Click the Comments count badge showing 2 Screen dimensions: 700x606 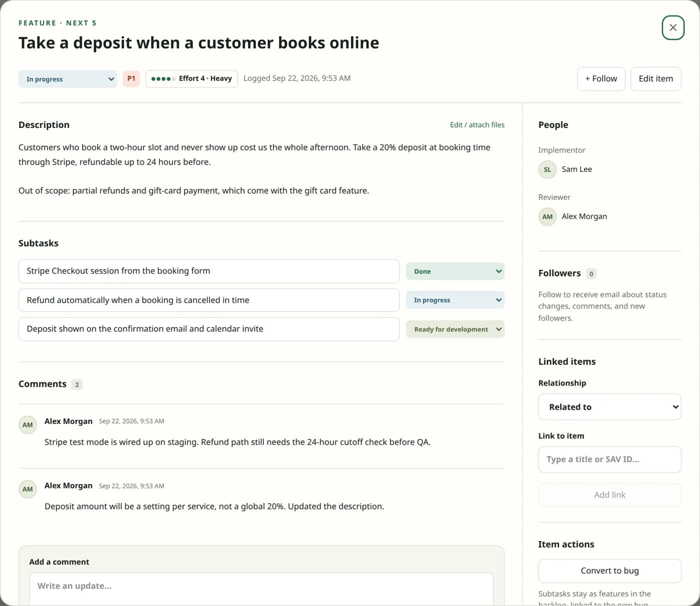tap(77, 384)
